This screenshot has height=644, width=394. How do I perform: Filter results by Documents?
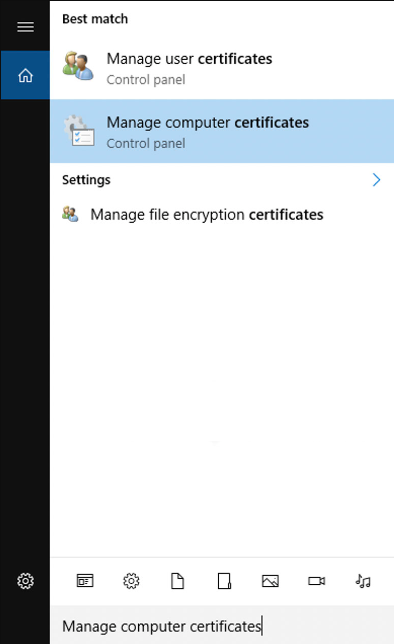pyautogui.click(x=177, y=581)
